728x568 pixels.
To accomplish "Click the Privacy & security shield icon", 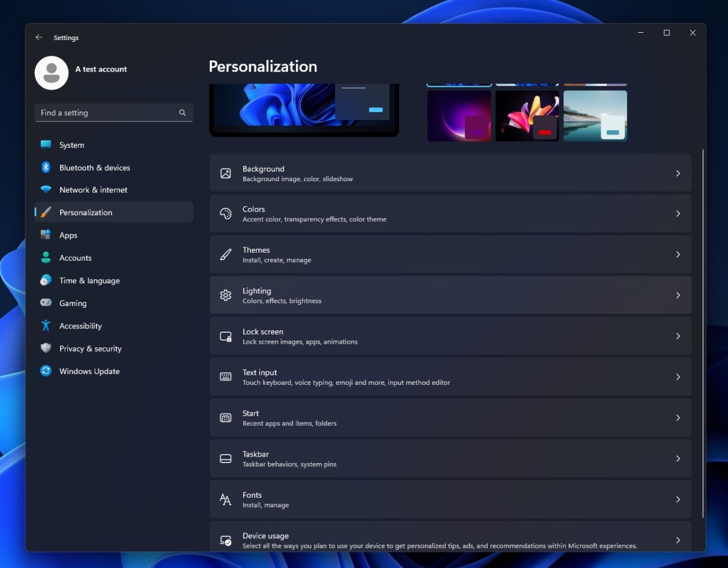I will [46, 349].
